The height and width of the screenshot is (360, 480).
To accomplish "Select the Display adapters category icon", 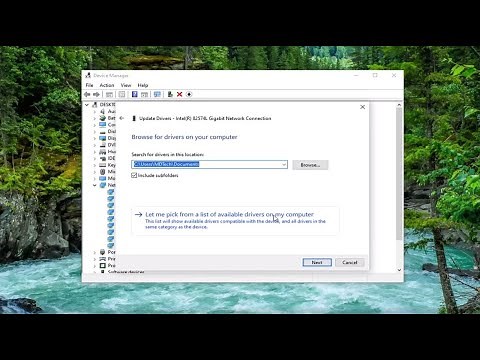I will coord(103,138).
